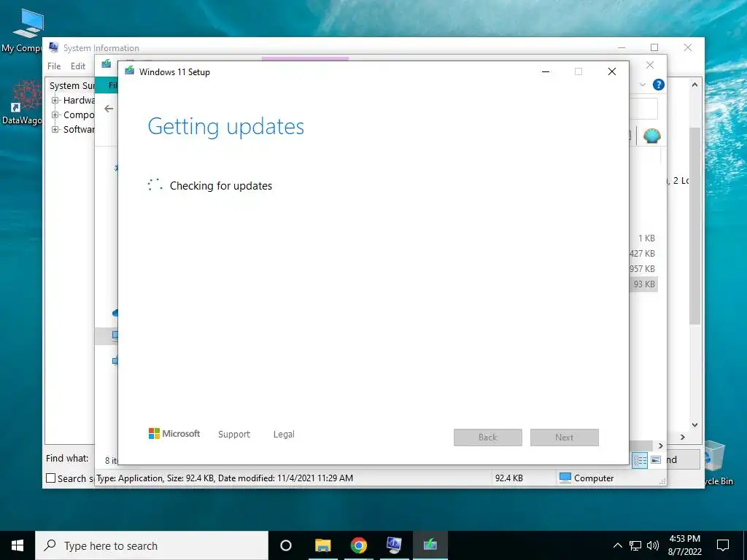747x560 pixels.
Task: Click the System Information title bar icon
Action: (x=53, y=47)
